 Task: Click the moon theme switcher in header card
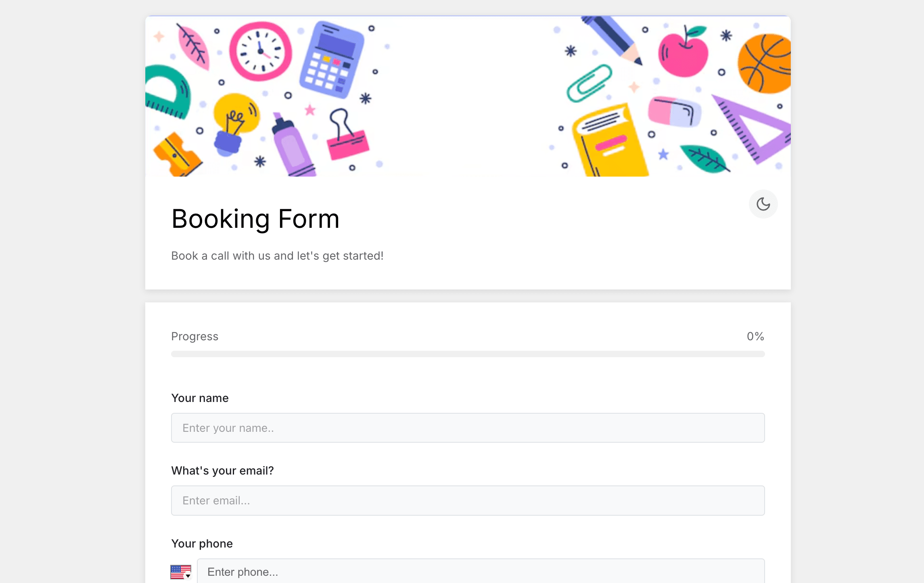(x=763, y=204)
